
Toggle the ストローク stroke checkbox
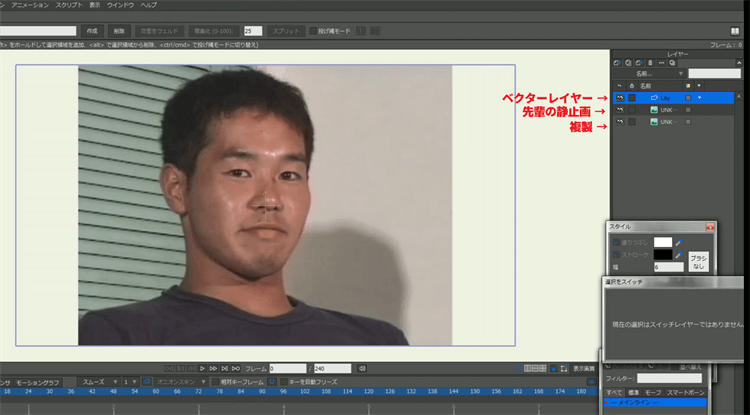pyautogui.click(x=617, y=255)
